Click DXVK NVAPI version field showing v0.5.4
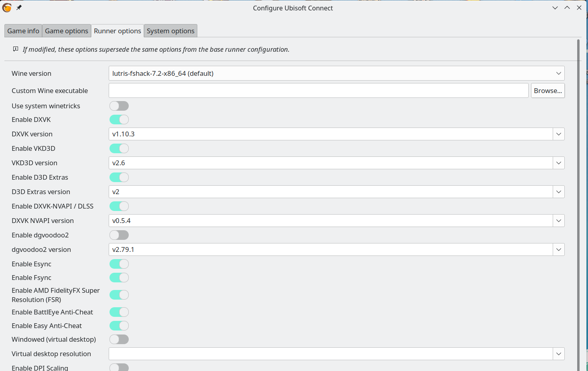This screenshot has height=371, width=588. pos(331,221)
